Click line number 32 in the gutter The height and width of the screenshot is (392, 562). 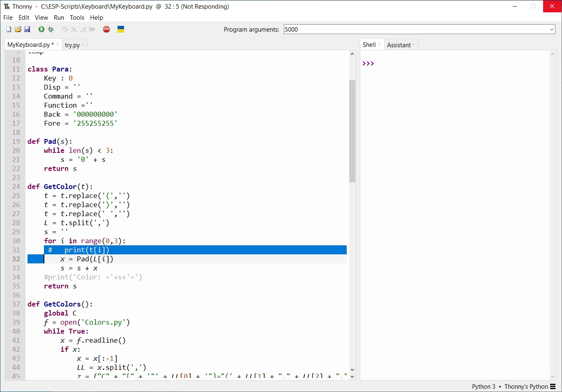coord(16,259)
